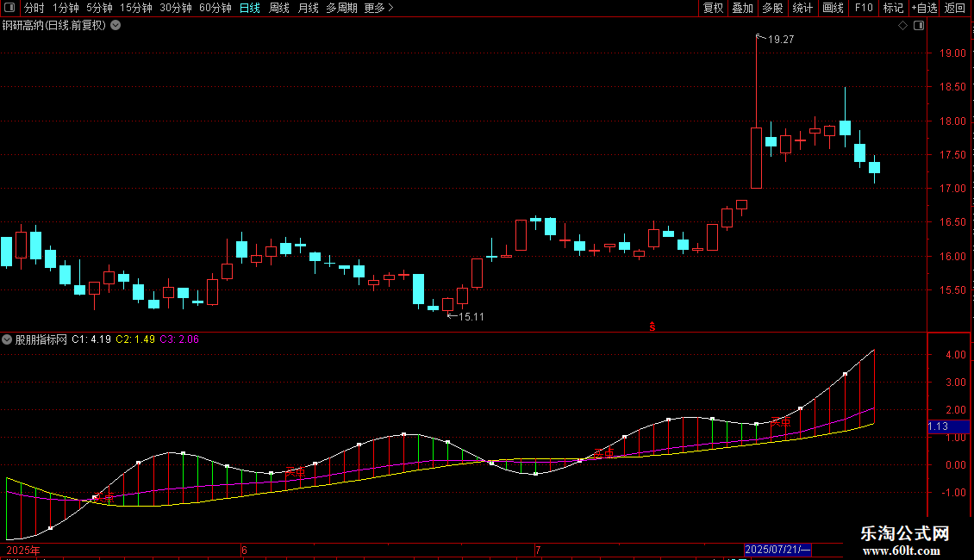Click the 19.00 price axis label

952,53
